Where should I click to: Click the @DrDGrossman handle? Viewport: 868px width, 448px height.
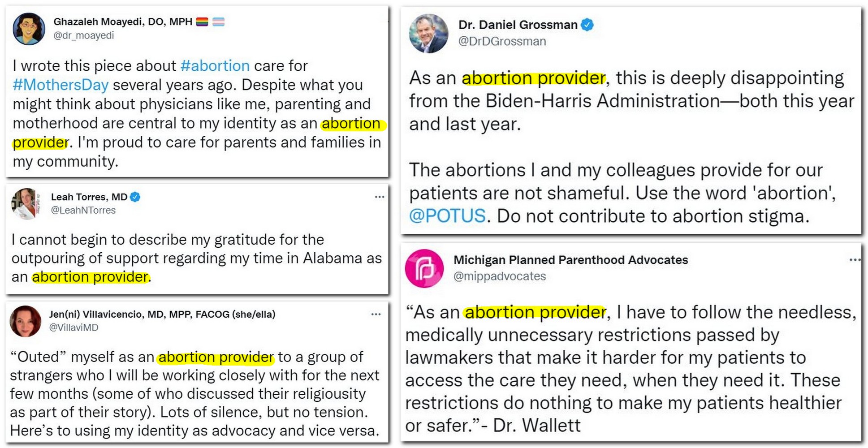(502, 41)
